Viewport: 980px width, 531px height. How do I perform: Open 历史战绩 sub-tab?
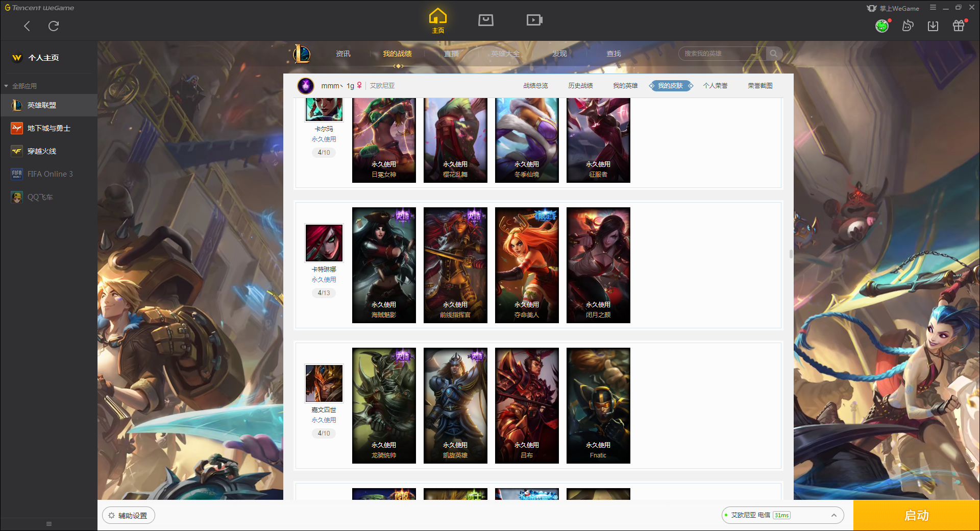[580, 86]
